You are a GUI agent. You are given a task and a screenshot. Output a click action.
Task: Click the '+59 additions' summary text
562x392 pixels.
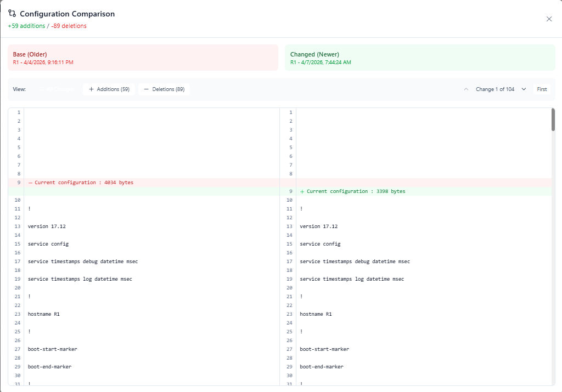pos(26,26)
